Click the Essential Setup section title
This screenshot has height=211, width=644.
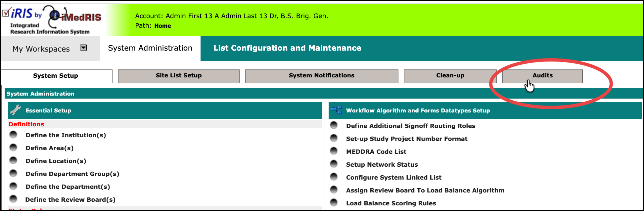[x=48, y=110]
